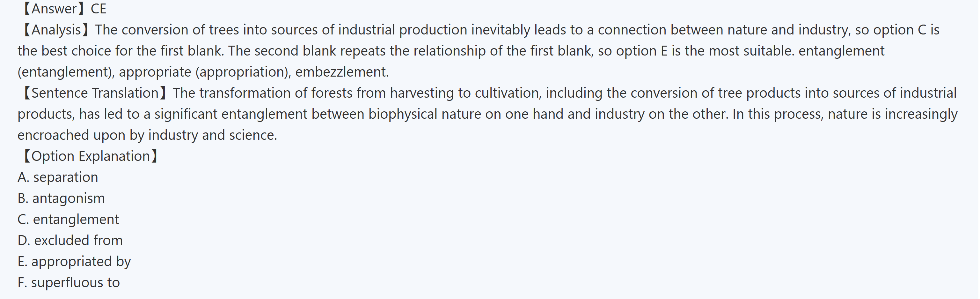Select option A. separation
The height and width of the screenshot is (299, 980).
(x=58, y=177)
